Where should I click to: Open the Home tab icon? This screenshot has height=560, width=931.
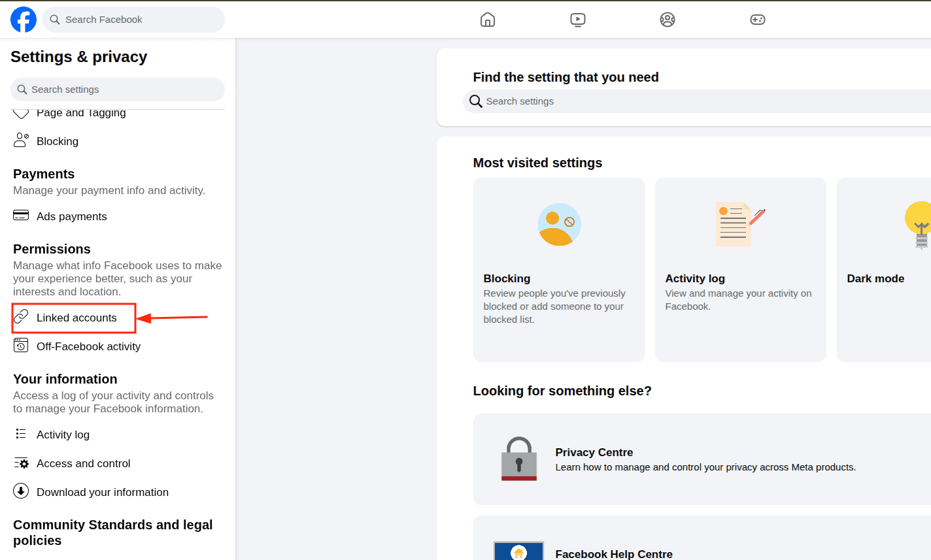point(488,20)
